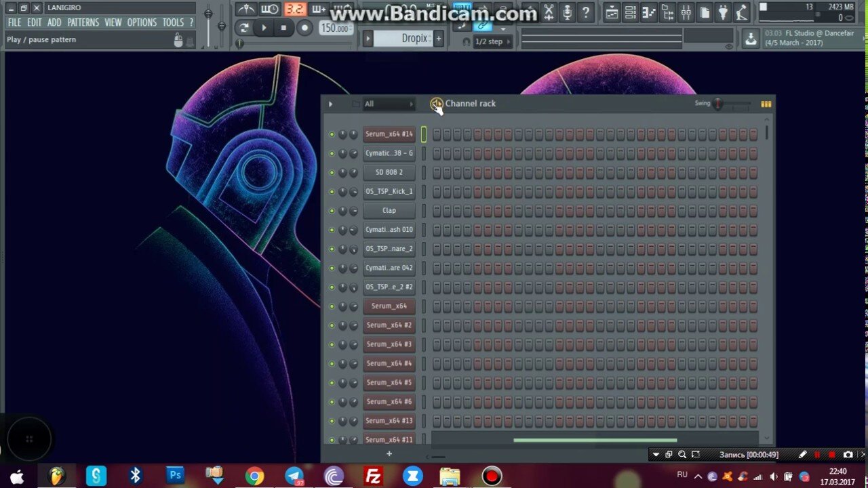
Task: Click the Channel rack speaker icon
Action: point(436,104)
